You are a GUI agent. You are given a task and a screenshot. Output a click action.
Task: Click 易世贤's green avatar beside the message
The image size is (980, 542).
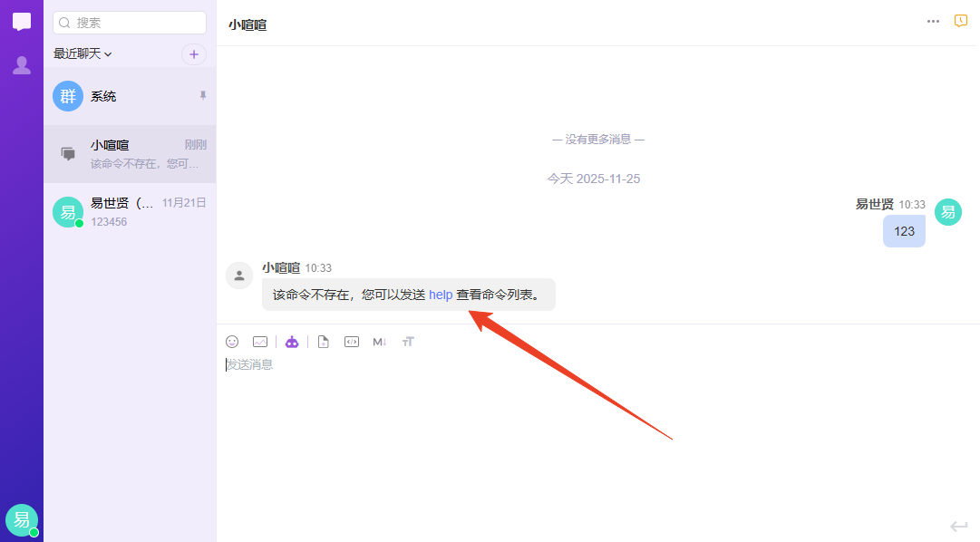947,212
